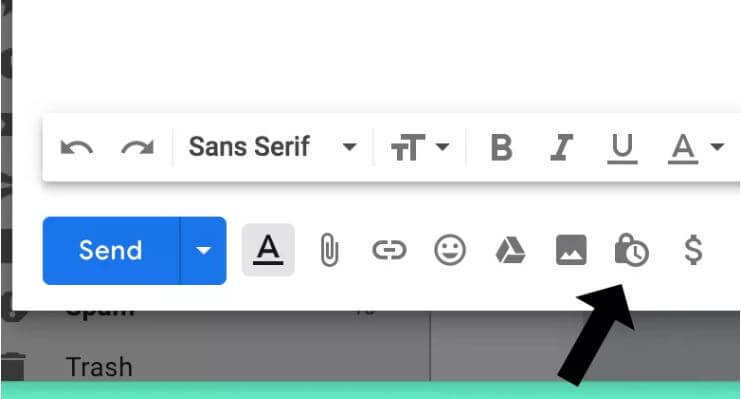Open the text color dropdown arrow

[x=717, y=147]
